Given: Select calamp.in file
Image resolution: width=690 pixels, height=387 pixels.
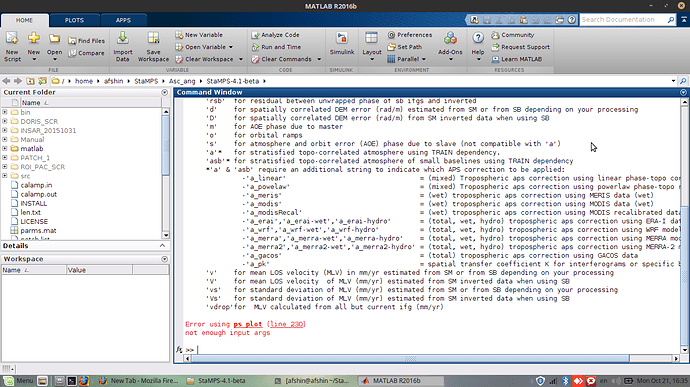Looking at the screenshot, I should tap(36, 185).
